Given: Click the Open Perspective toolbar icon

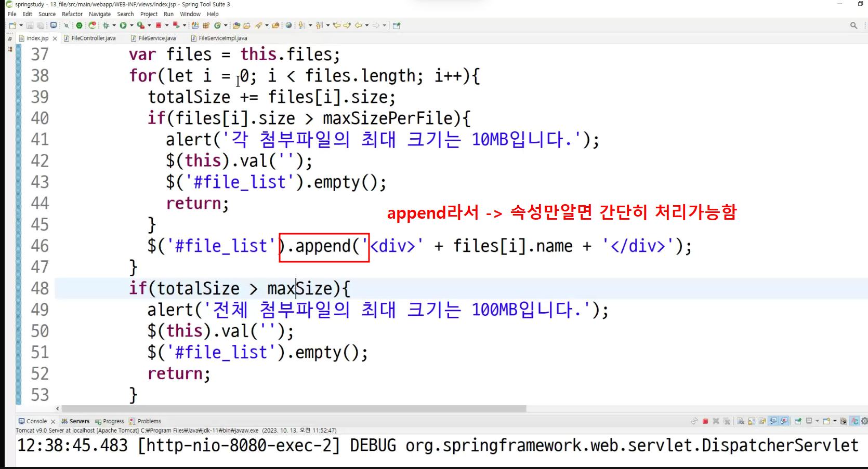Looking at the screenshot, I should [x=397, y=25].
